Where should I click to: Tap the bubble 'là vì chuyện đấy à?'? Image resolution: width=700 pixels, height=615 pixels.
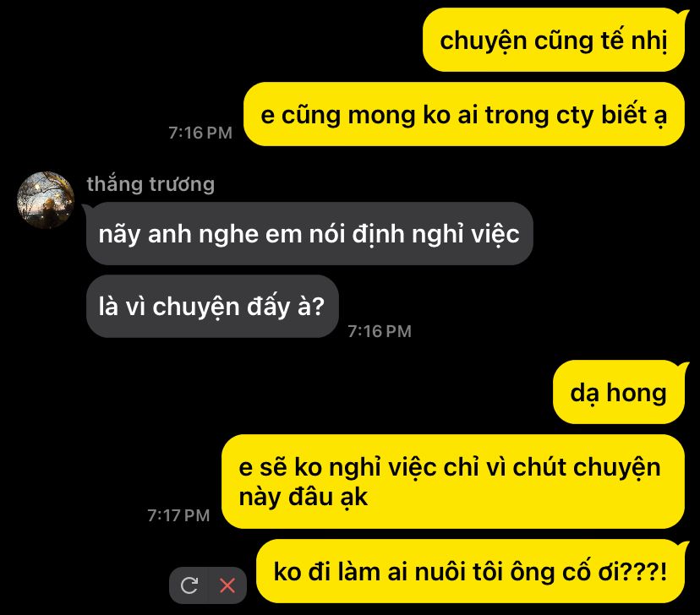point(212,307)
